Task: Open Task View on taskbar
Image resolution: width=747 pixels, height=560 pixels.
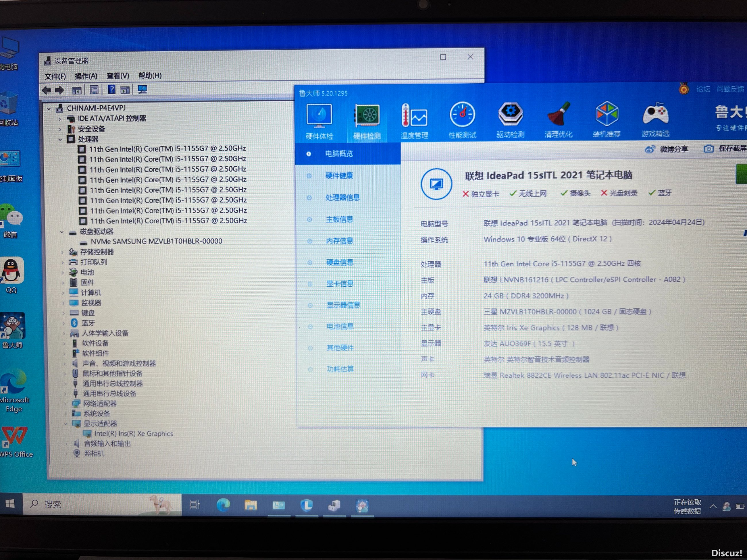Action: click(195, 505)
